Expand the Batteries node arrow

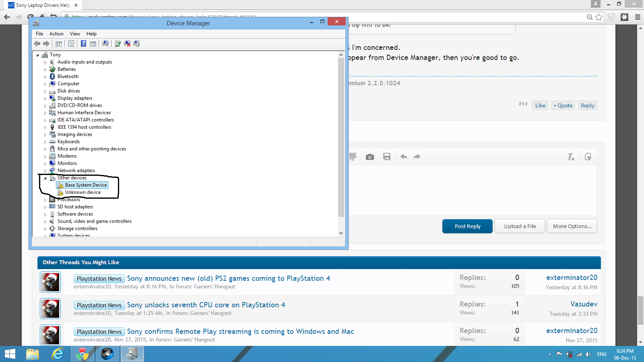(45, 70)
